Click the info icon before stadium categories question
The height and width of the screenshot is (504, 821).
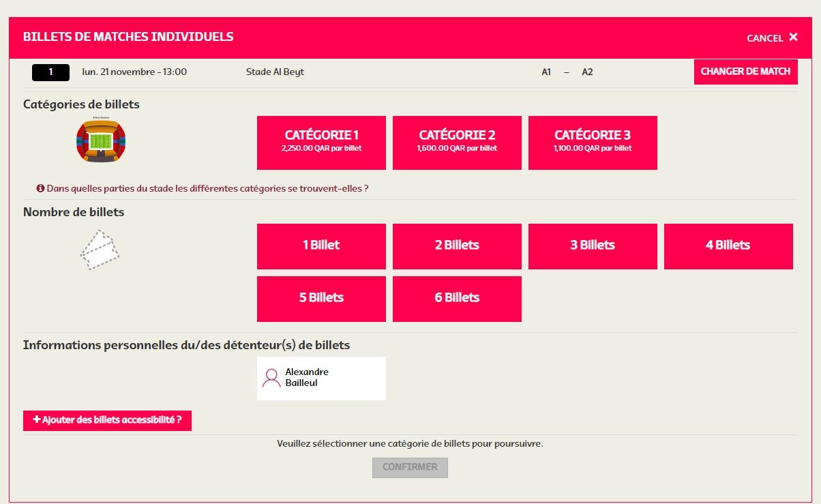click(x=40, y=188)
